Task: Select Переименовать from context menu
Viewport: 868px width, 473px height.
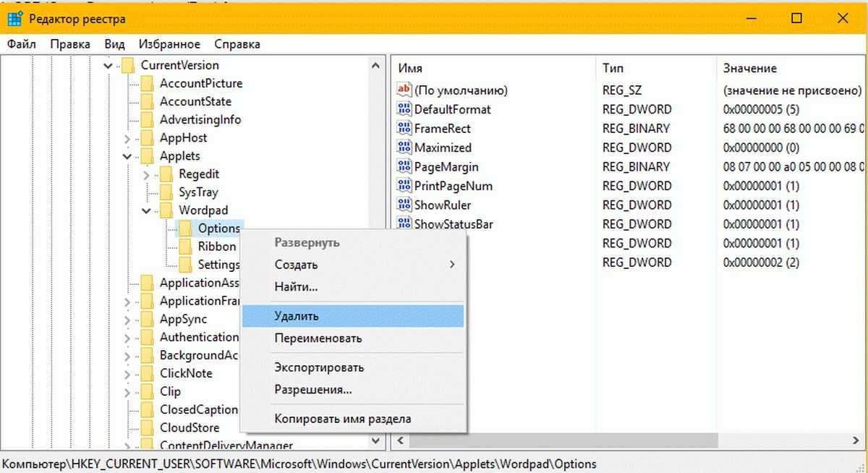Action: tap(318, 338)
